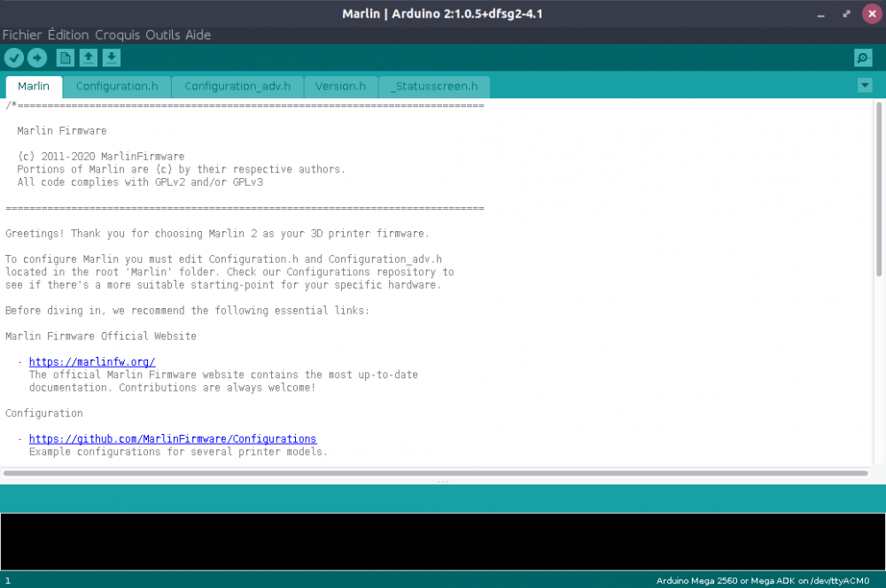
Task: Open a sketch with the up-arrow icon
Action: point(88,58)
